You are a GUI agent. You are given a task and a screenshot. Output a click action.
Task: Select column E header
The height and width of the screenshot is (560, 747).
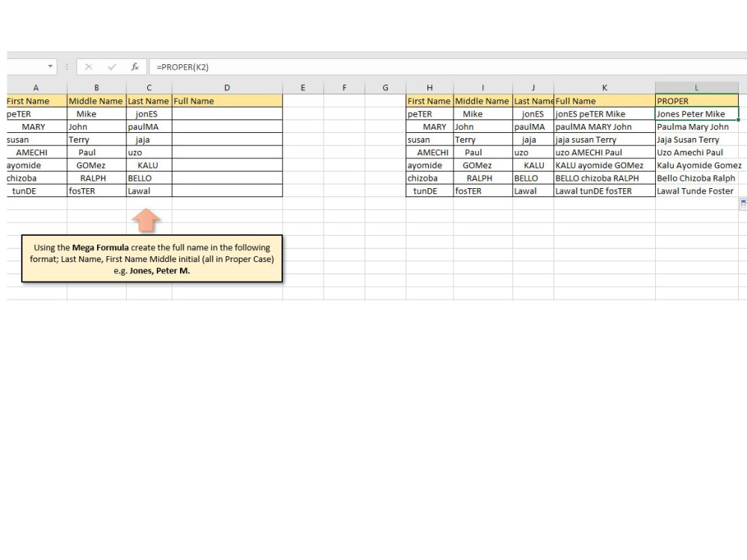303,87
